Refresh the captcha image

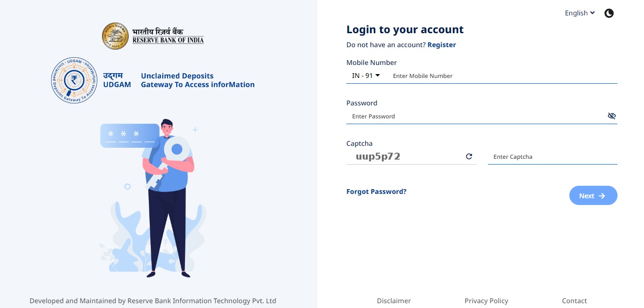pyautogui.click(x=469, y=156)
